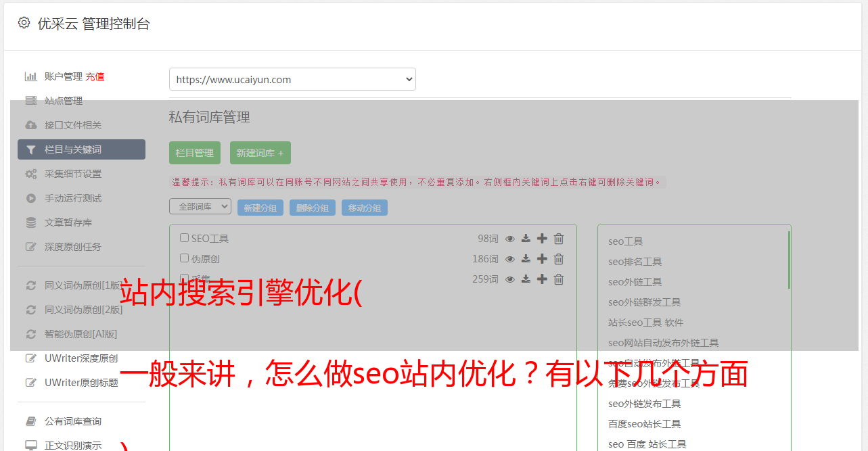Click the 186词 count for 伪原创
Screen dimensions: 868x451
click(x=485, y=259)
